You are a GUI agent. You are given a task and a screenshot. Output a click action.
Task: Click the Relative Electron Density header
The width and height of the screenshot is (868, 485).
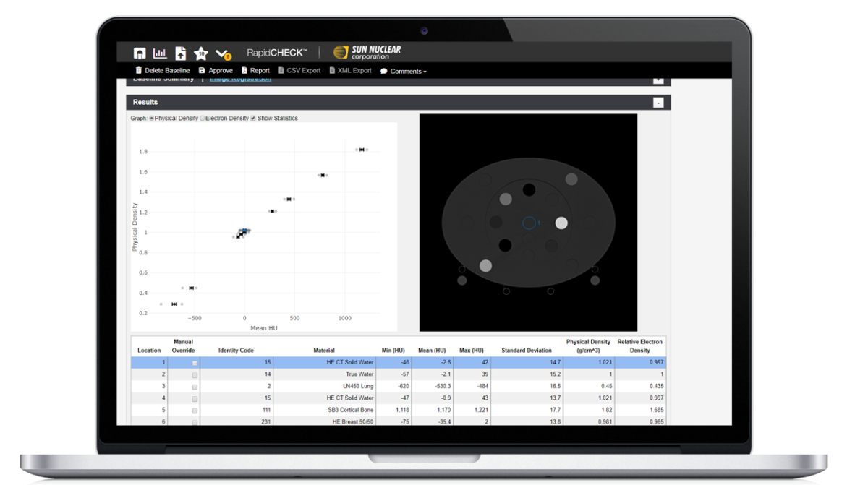[640, 346]
